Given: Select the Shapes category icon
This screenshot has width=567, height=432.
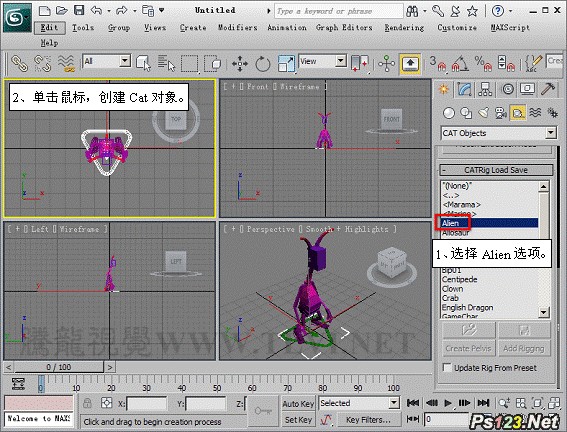Looking at the screenshot, I should pos(466,113).
